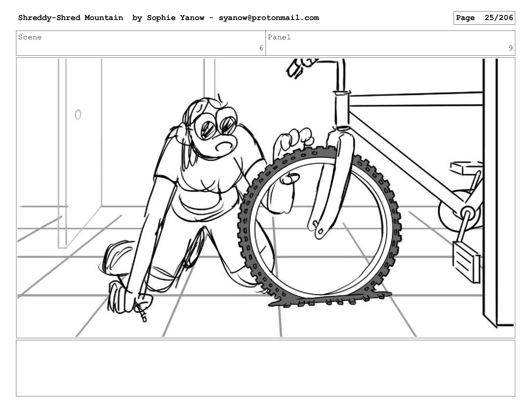Click the email syanow@protonmail.com
The image size is (532, 411).
point(269,18)
